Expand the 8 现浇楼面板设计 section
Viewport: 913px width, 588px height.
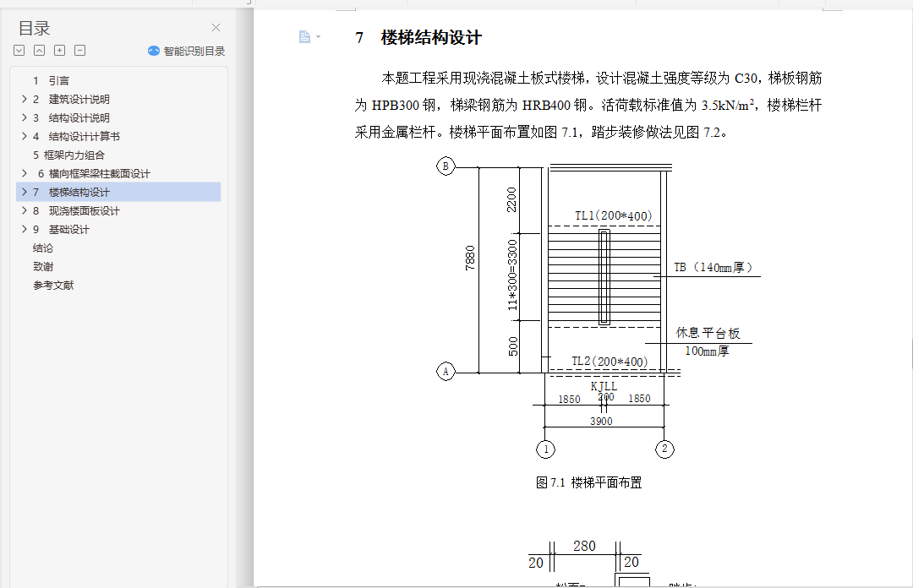pos(25,210)
